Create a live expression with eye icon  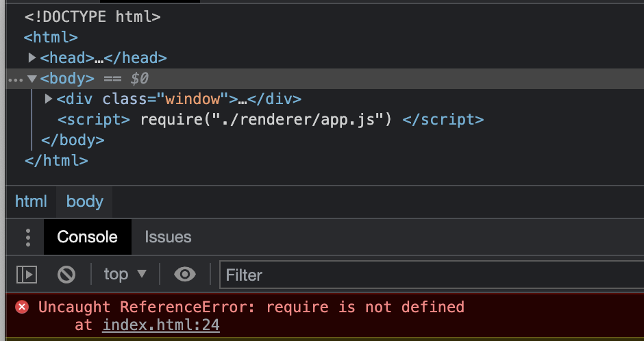pyautogui.click(x=185, y=274)
